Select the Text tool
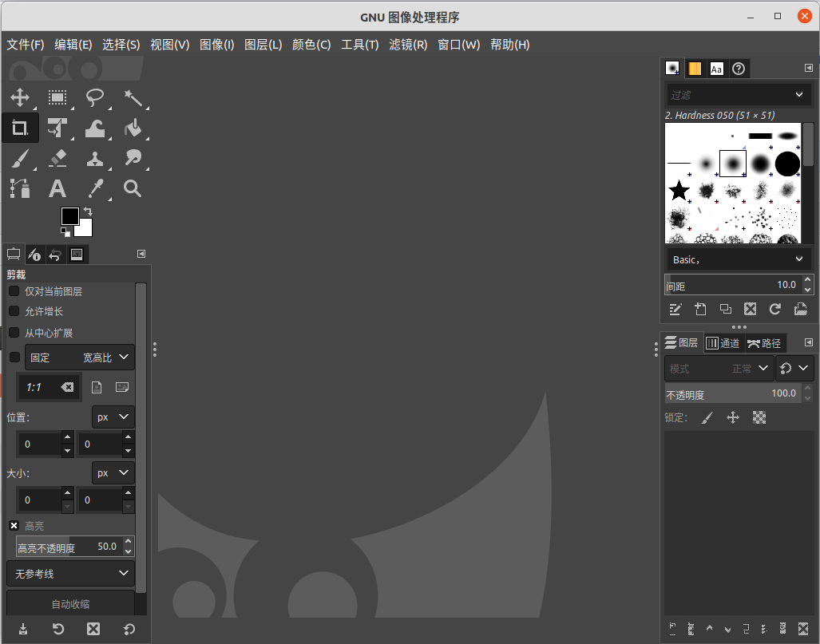Screen dimensions: 820x644 (57, 188)
